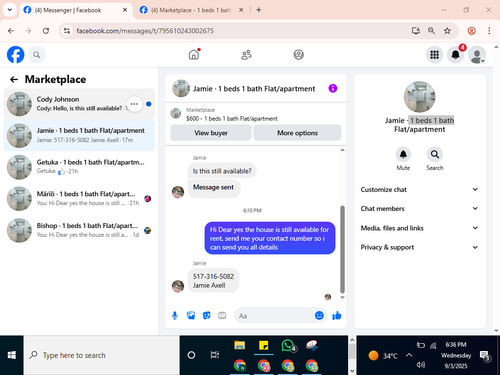Go back from Marketplace chat list
Screen dimensions: 500x375
(x=14, y=79)
